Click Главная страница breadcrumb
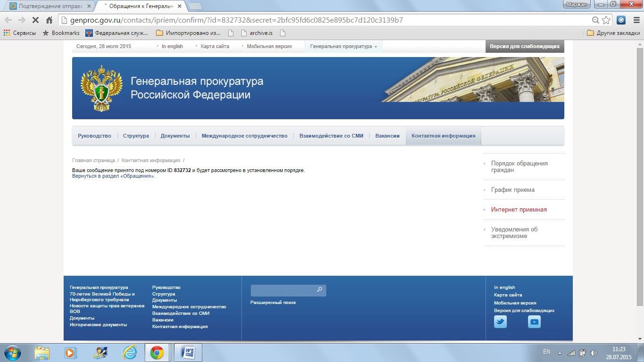This screenshot has width=644, height=362. (93, 161)
